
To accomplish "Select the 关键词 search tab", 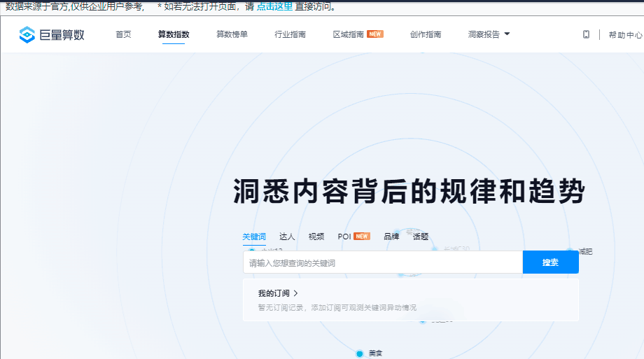I will tap(254, 237).
